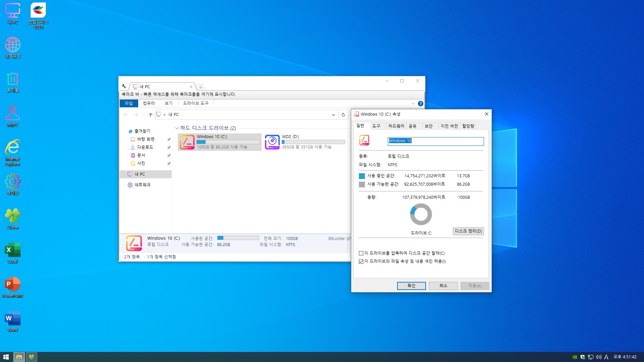Select the Windows 10 (C:) drive item
This screenshot has width=644, height=362.
pos(220,142)
